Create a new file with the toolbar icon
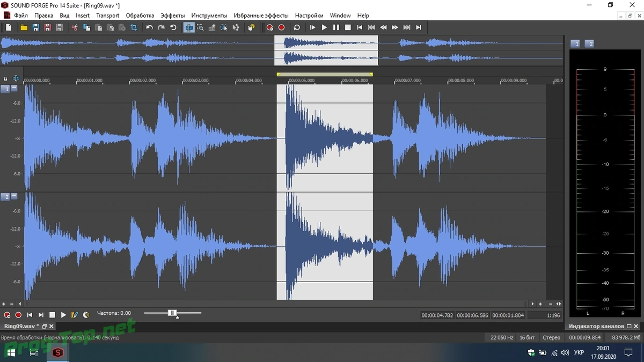The width and height of the screenshot is (644, 362). [8, 27]
